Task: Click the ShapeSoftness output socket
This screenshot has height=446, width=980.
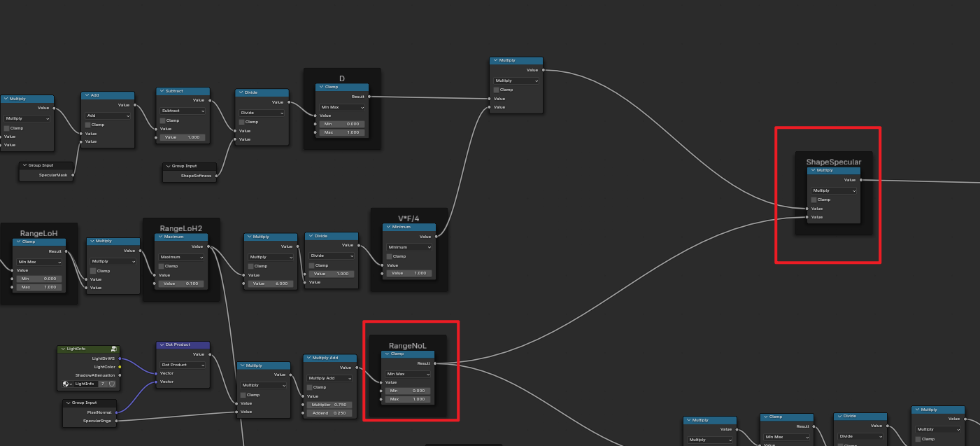Action: click(x=216, y=176)
